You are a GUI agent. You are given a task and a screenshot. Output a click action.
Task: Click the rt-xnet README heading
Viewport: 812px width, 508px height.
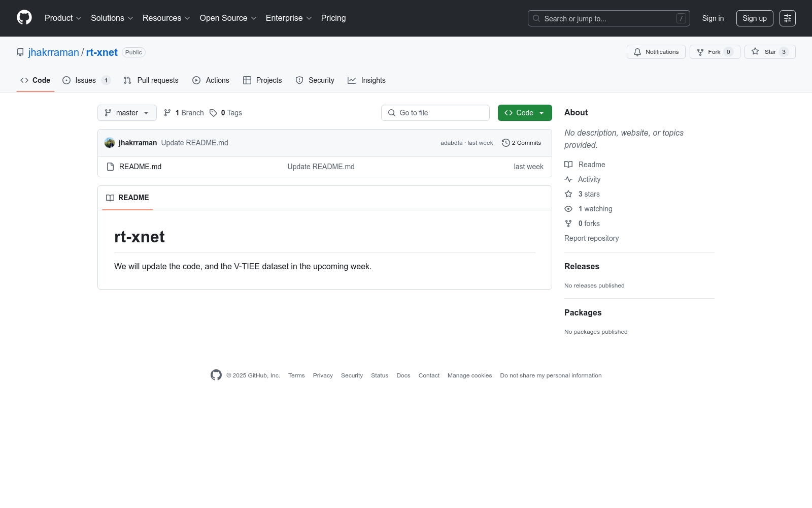140,237
